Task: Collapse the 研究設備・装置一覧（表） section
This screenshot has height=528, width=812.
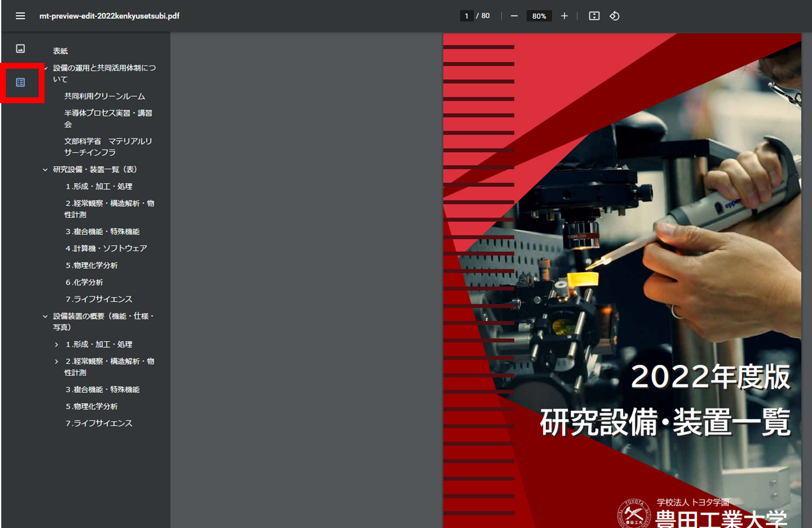Action: 45,170
